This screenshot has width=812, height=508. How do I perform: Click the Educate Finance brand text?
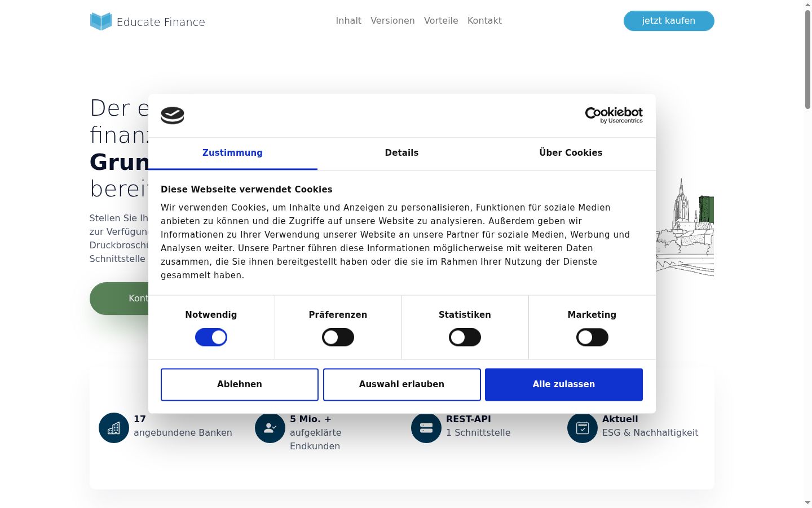pyautogui.click(x=161, y=22)
